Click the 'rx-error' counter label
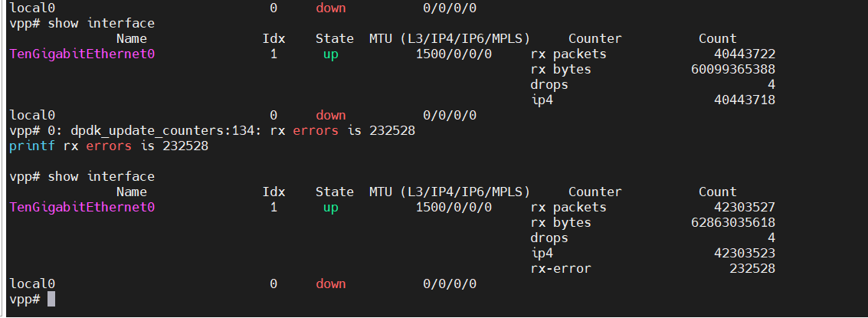The image size is (868, 318). click(561, 269)
